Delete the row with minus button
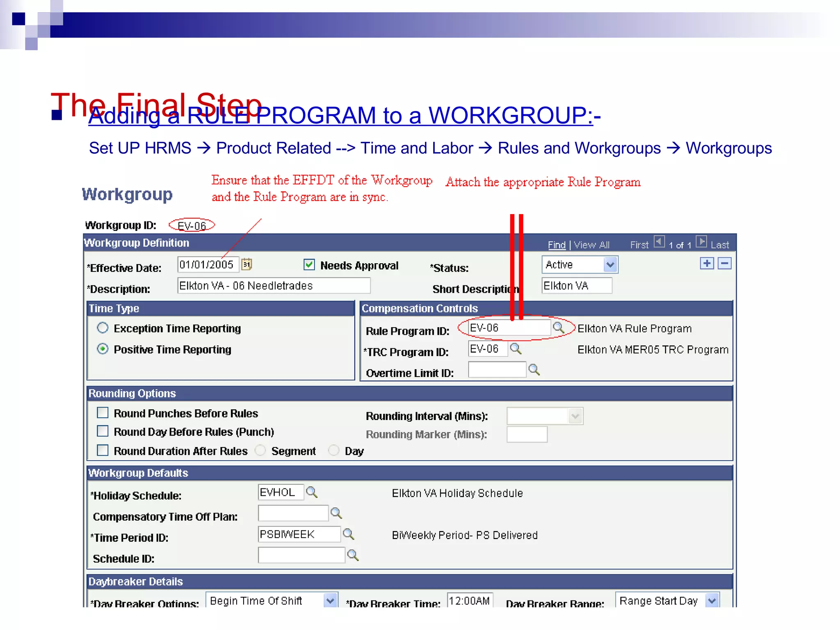Viewport: 840px width, 630px height. point(725,263)
